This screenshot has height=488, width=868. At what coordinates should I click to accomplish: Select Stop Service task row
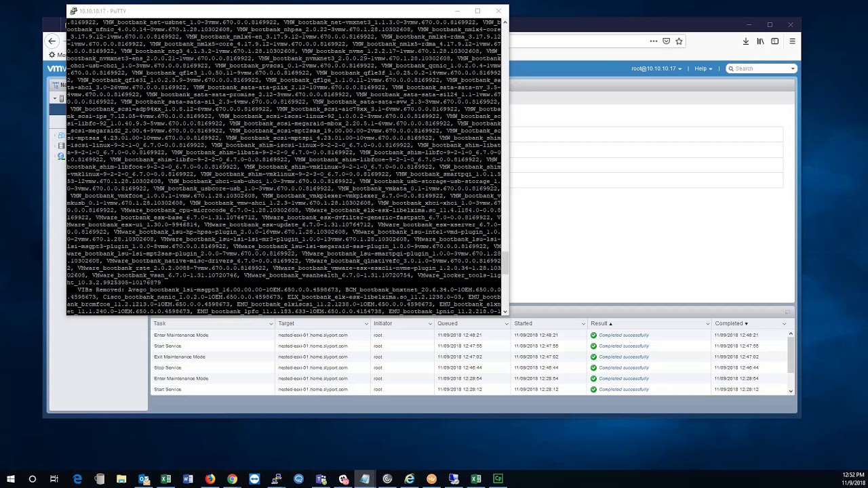(x=468, y=367)
